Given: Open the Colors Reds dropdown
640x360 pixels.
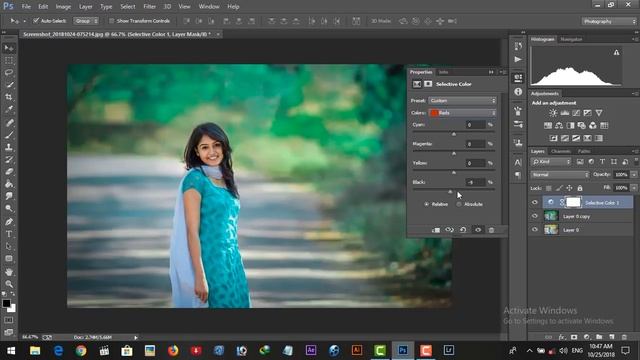Looking at the screenshot, I should point(462,113).
